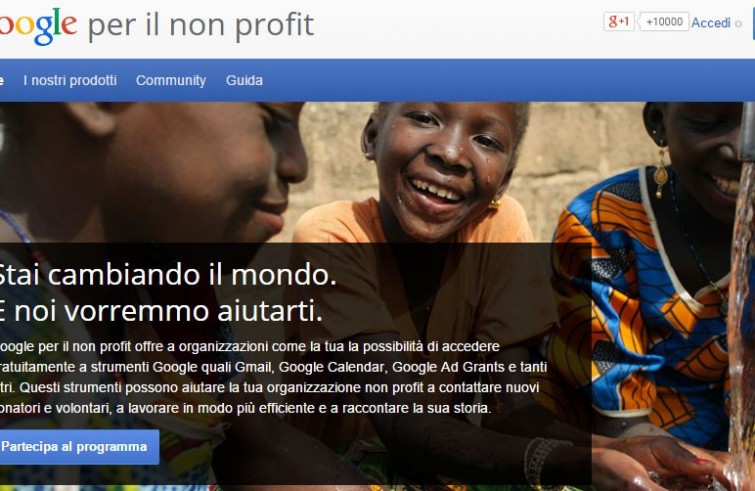Click an empty area of the blue navigation bar
The height and width of the screenshot is (491, 755).
482,80
